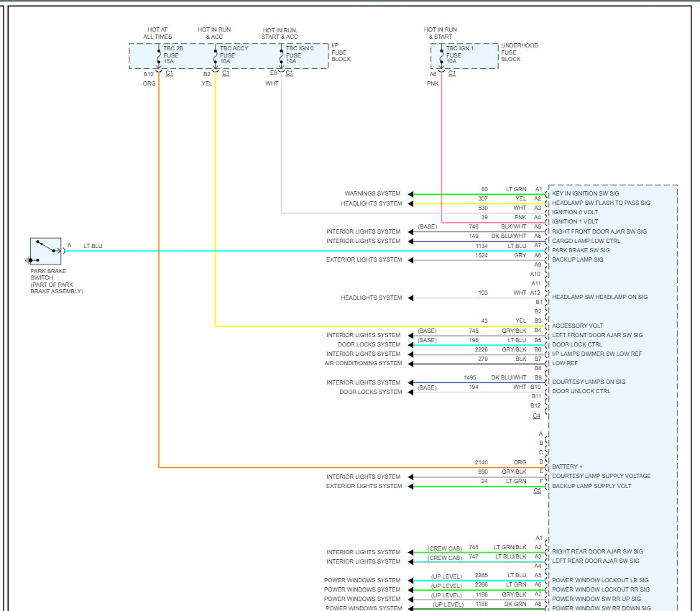Click the TBC IGN 0 fuse symbol
Screen dimensions: 700x611
tap(281, 58)
